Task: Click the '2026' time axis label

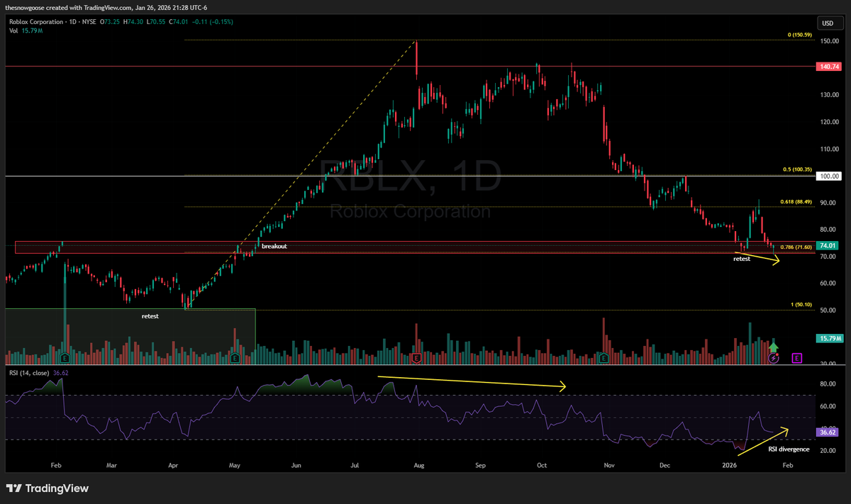Action: pyautogui.click(x=730, y=466)
